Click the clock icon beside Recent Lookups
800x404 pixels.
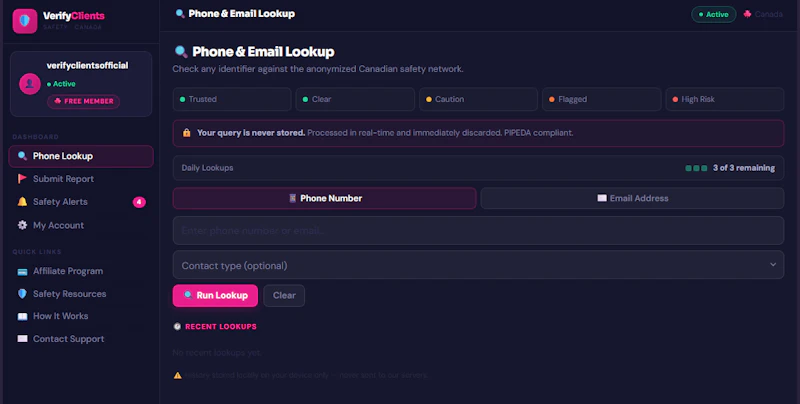pos(177,326)
